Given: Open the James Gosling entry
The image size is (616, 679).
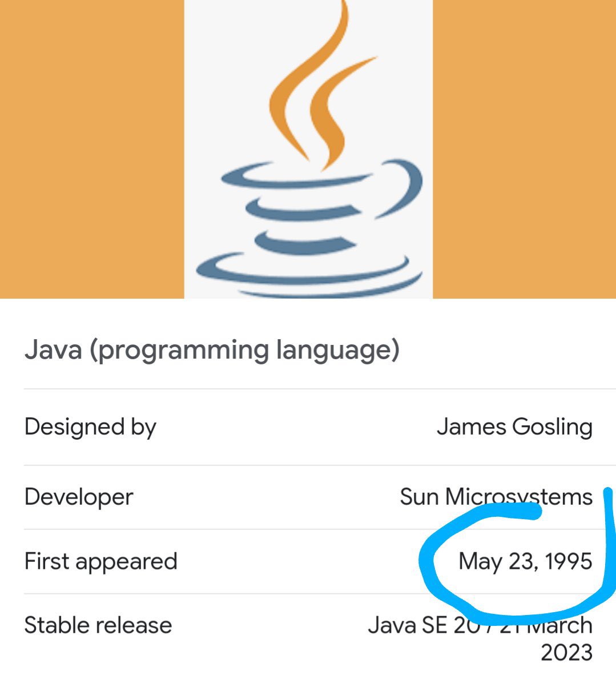Looking at the screenshot, I should (x=514, y=427).
